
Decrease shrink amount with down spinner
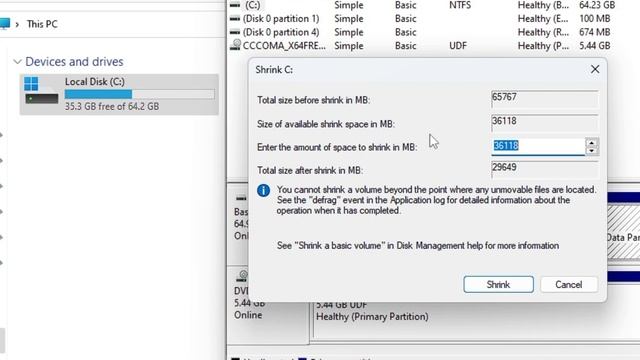(x=591, y=151)
